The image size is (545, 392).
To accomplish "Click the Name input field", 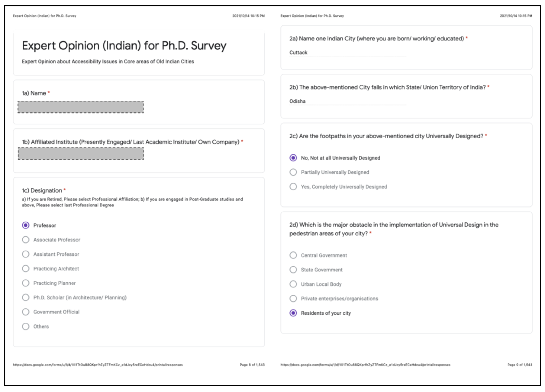I will coord(81,107).
